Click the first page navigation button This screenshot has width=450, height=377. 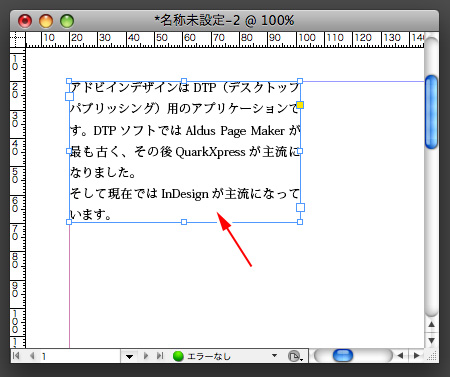16,356
